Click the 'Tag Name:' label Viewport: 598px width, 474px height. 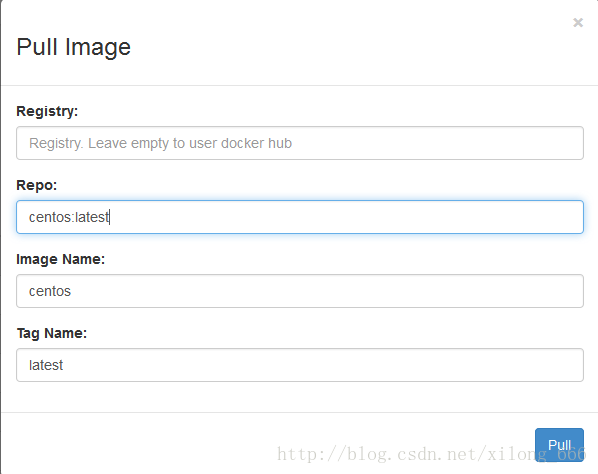pos(51,333)
